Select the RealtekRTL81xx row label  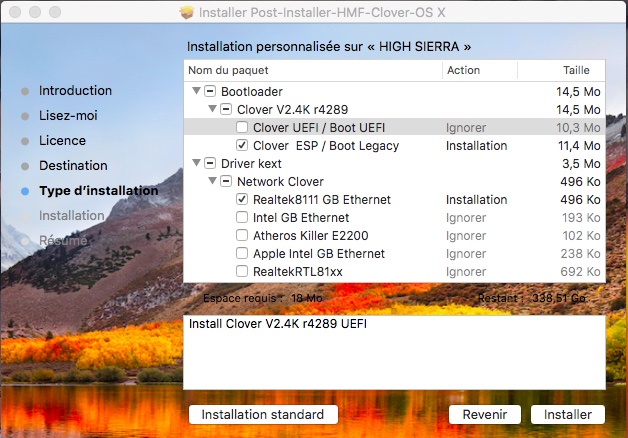point(298,272)
